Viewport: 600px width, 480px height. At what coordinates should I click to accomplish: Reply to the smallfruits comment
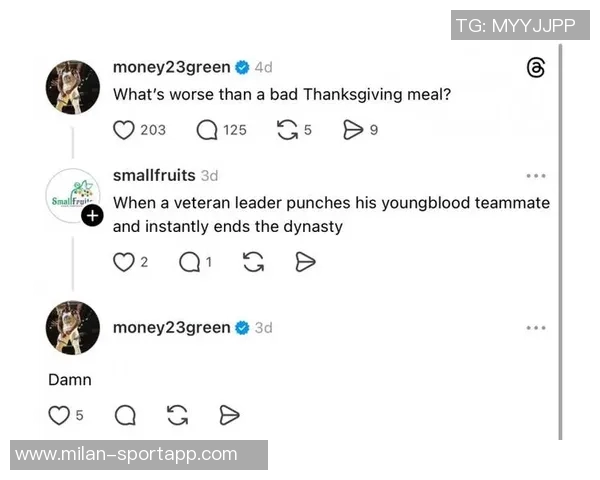pyautogui.click(x=189, y=262)
